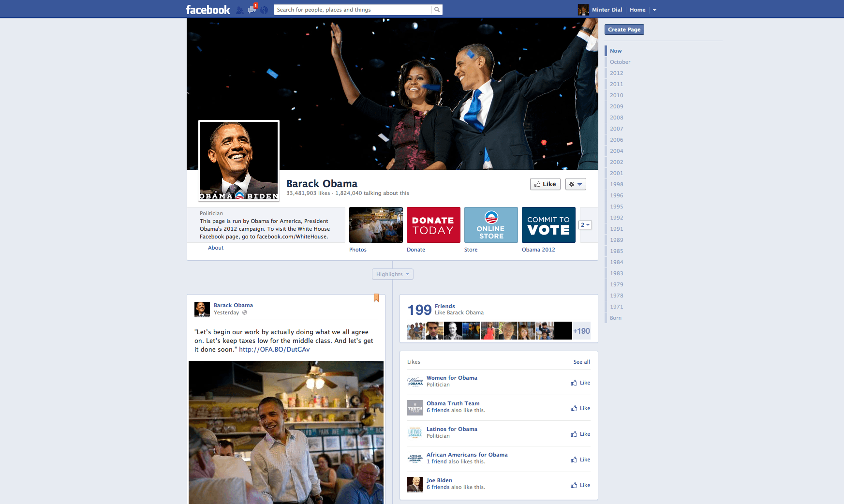Open the 1 friend link under African Americans for Obama
This screenshot has height=504, width=844.
click(x=437, y=461)
